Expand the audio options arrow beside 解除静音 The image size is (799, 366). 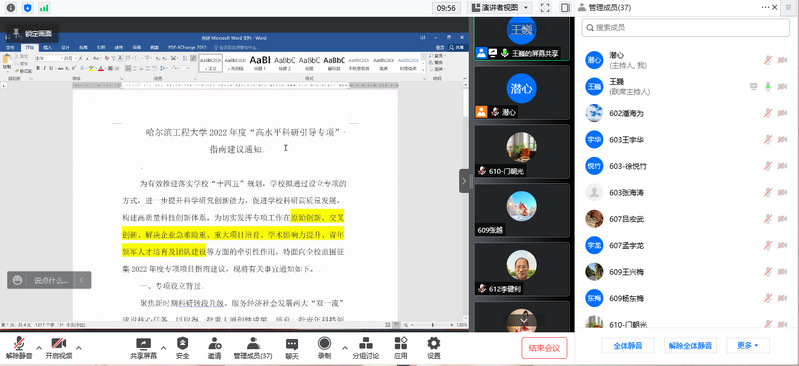[39, 348]
